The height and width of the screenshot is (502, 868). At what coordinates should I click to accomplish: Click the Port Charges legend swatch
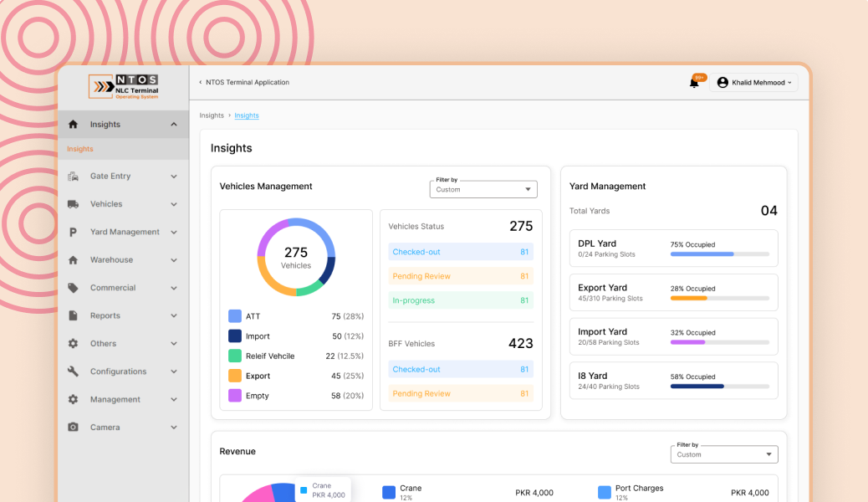pos(605,492)
